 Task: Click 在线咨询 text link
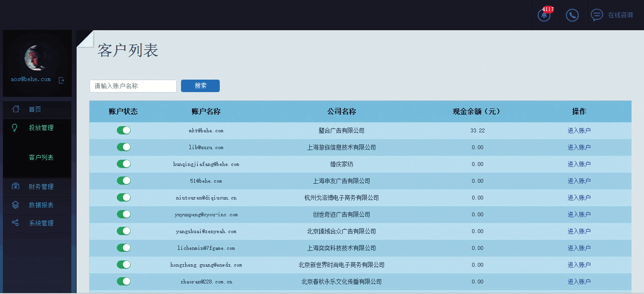point(621,15)
